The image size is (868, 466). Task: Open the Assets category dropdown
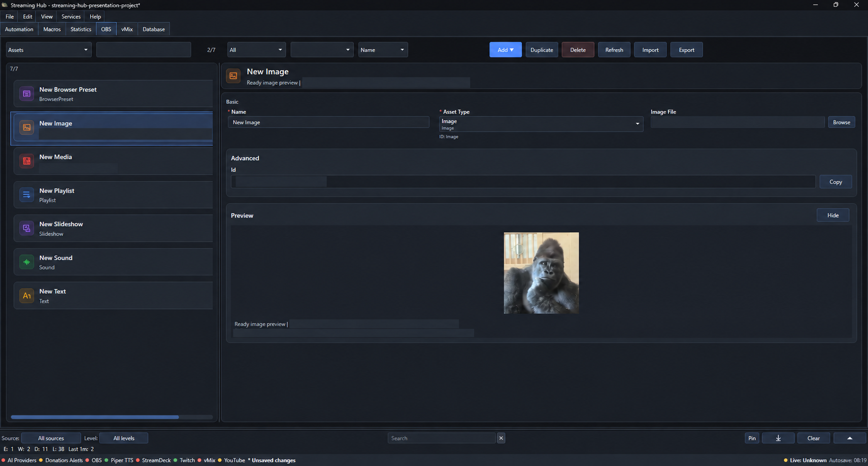click(x=49, y=50)
